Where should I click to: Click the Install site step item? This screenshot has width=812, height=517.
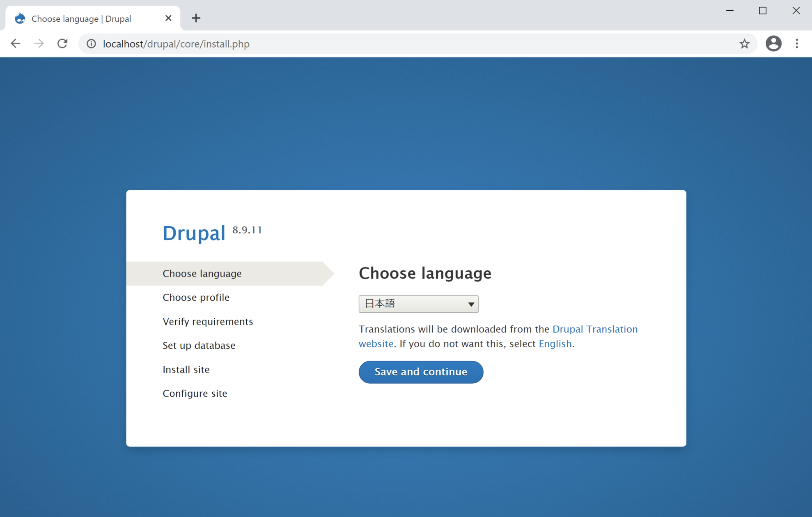click(186, 370)
